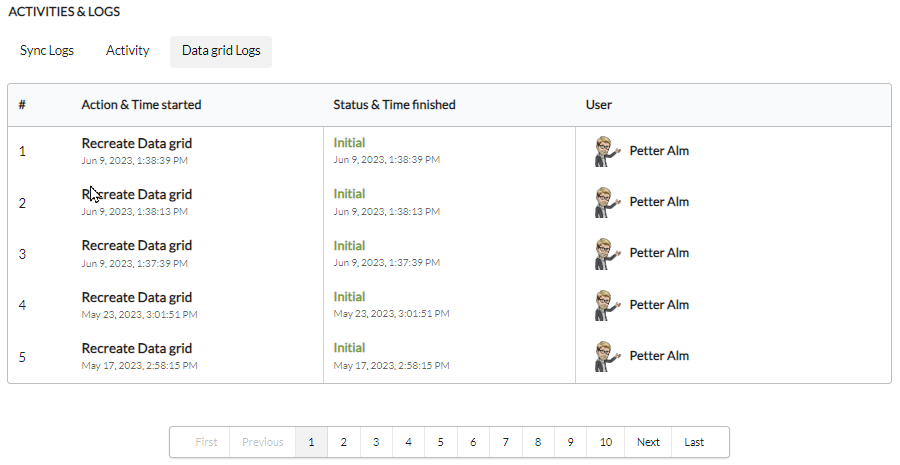Click Petter Alm's avatar in row 1
The width and height of the screenshot is (900, 465).
click(x=607, y=151)
